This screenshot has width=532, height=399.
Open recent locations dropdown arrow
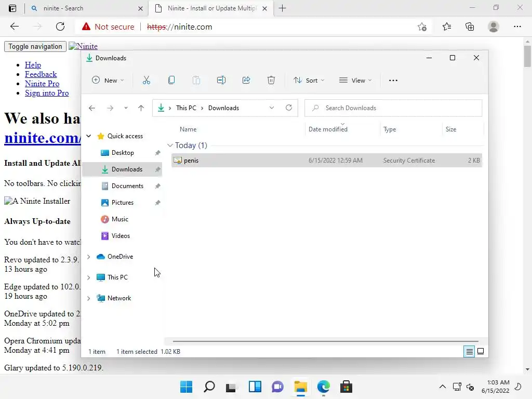pos(126,108)
